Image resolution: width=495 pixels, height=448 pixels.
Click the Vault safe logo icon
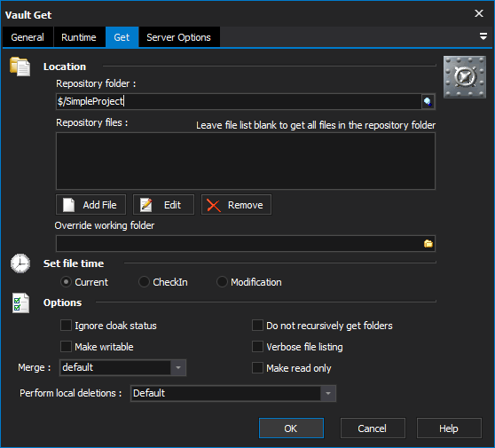pyautogui.click(x=464, y=77)
